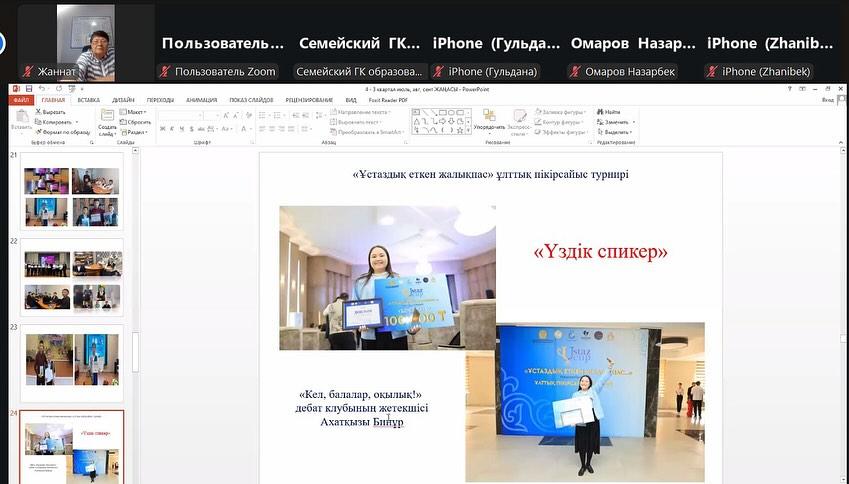This screenshot has height=484, width=849.
Task: Toggle strikethrough (abc) formatting
Action: coord(201,129)
